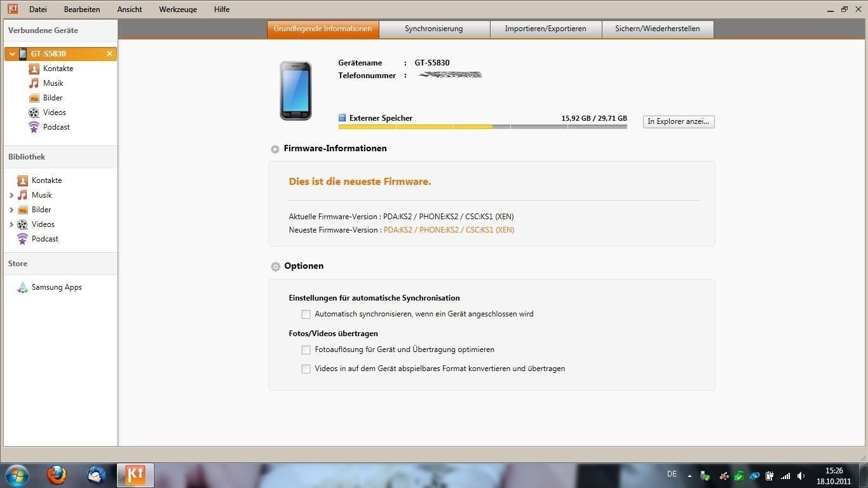The width and height of the screenshot is (868, 488).
Task: Click the DE language indicator
Action: (x=672, y=474)
